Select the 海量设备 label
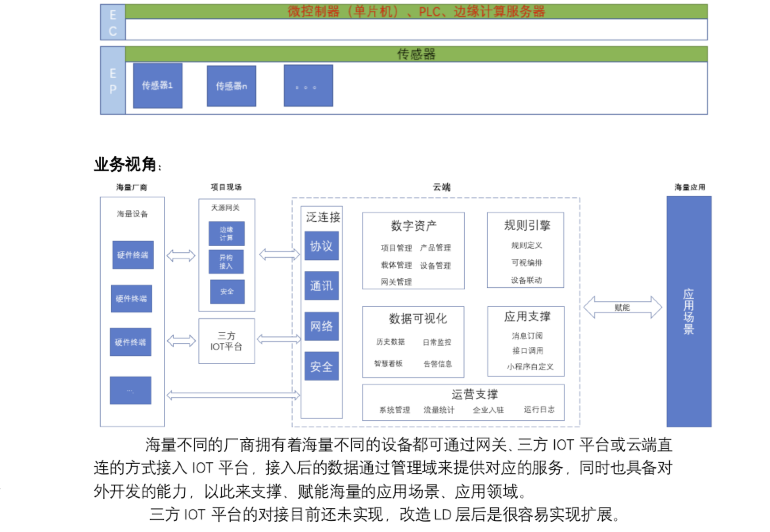This screenshot has width=770, height=532. click(132, 214)
